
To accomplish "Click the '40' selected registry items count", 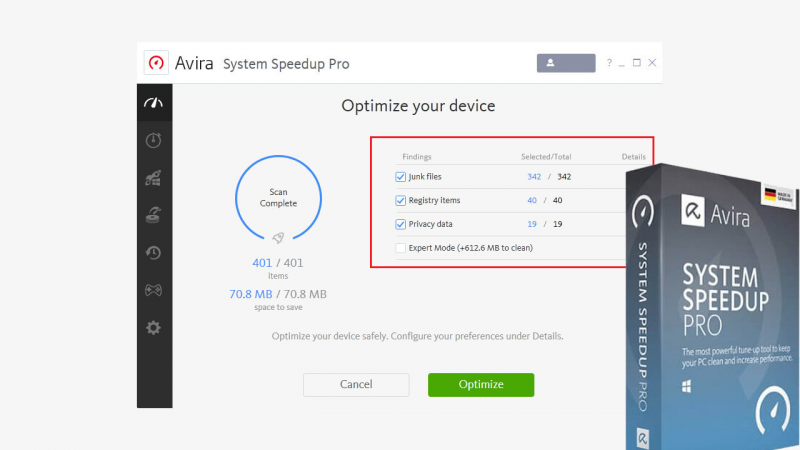I will click(x=532, y=201).
